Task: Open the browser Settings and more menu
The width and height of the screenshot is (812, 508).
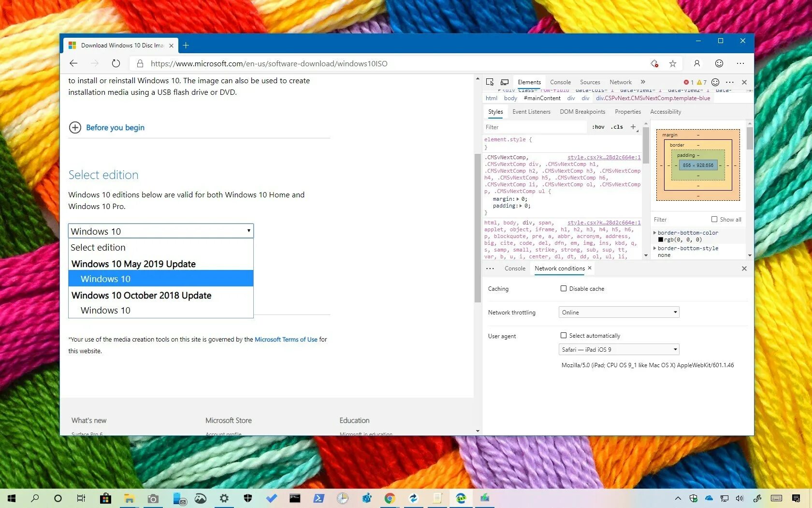Action: [x=740, y=63]
